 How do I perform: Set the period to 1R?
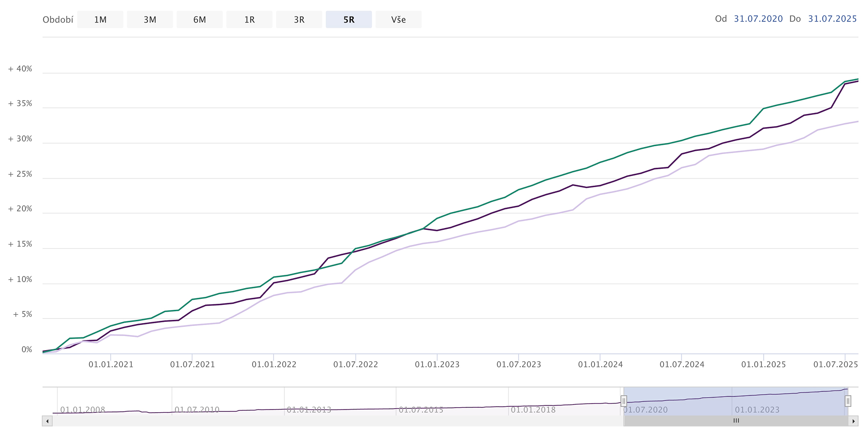coord(249,20)
